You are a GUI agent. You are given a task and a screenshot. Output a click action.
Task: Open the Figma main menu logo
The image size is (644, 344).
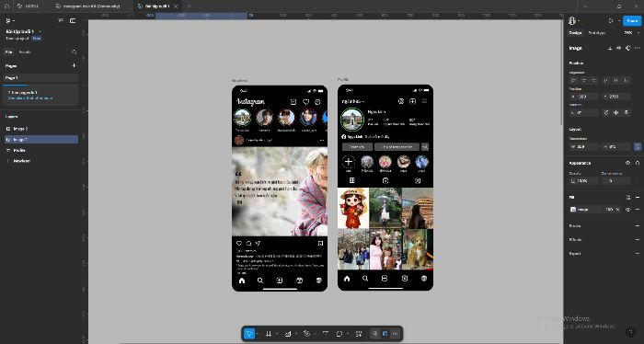click(x=7, y=20)
